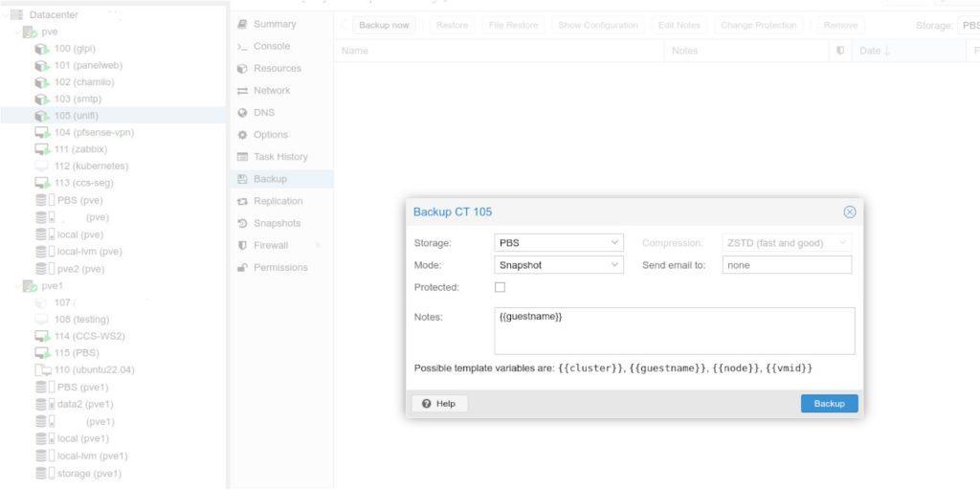Click the blue Backup button
Screen dimensions: 980x490
click(829, 404)
